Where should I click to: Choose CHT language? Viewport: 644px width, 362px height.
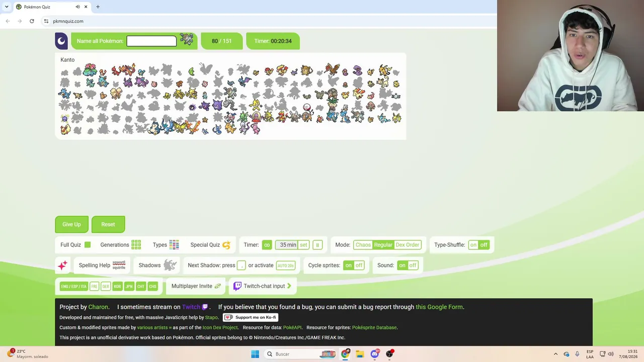141,286
